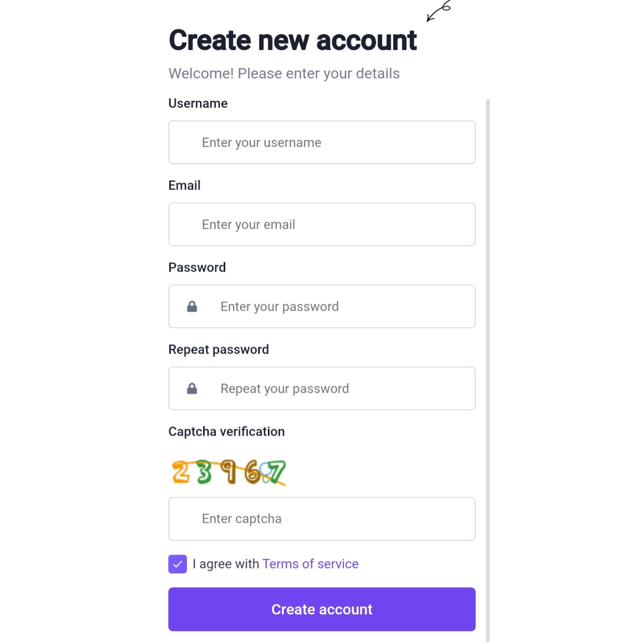The width and height of the screenshot is (644, 644).
Task: Click the captcha image showing 23967
Action: 229,472
